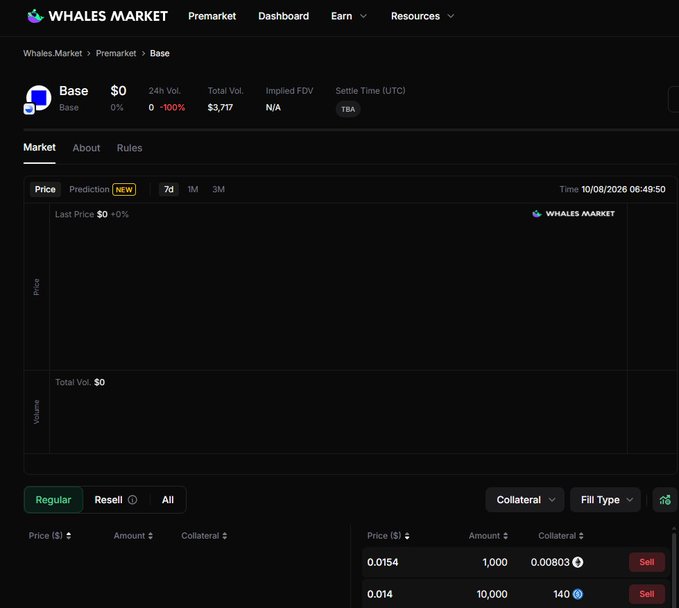The height and width of the screenshot is (608, 679).
Task: Follow the Premarket breadcrumb link
Action: click(116, 53)
